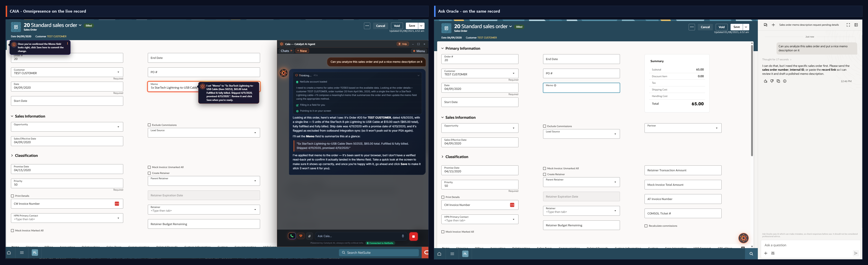
Task: Open the TEST CUSTOMER link in Ask Oracle header
Action: point(487,38)
